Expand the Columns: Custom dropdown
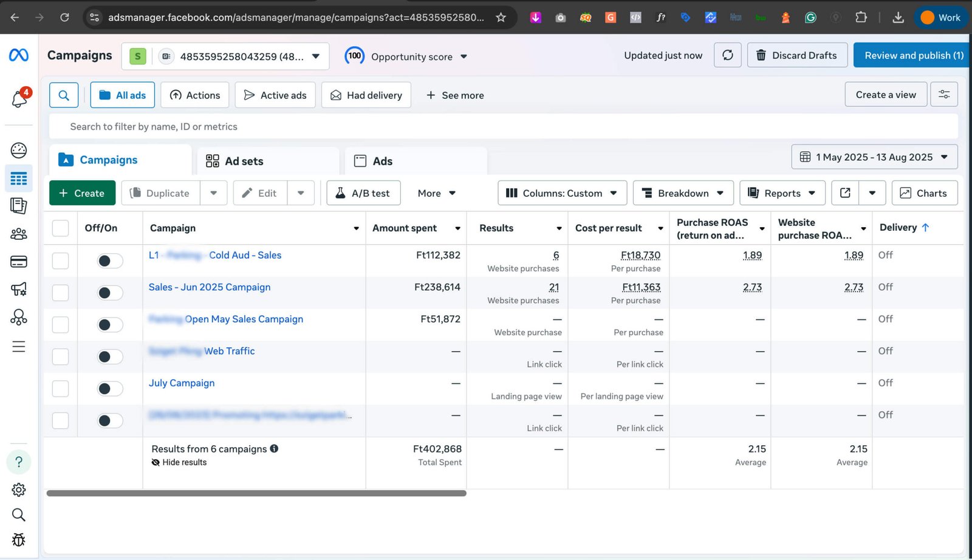The width and height of the screenshot is (972, 560). coord(562,193)
